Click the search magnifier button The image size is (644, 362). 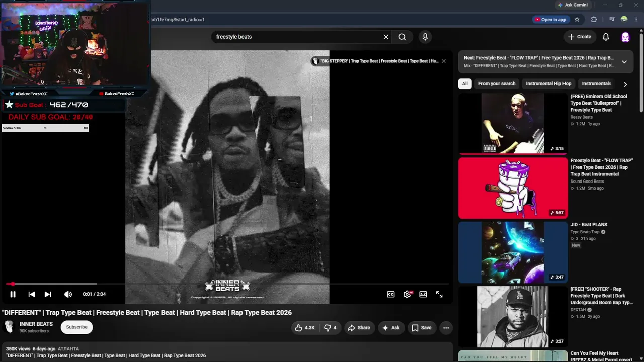[x=403, y=37]
